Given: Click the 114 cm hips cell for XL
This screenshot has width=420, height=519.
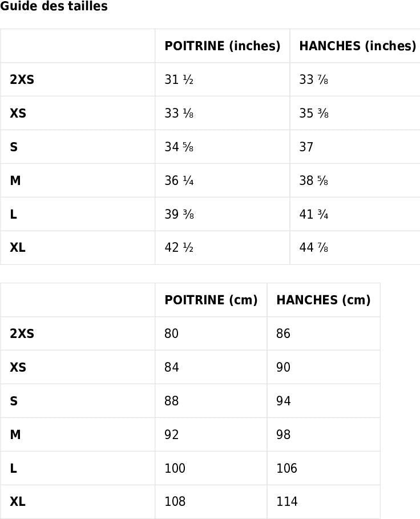Looking at the screenshot, I should pyautogui.click(x=286, y=502).
